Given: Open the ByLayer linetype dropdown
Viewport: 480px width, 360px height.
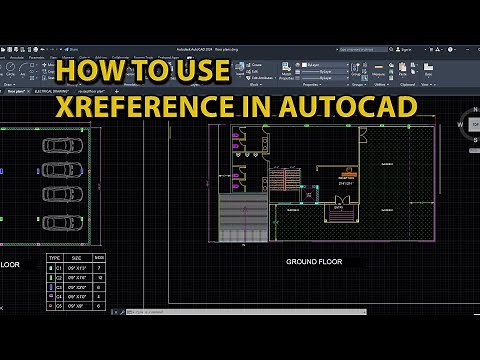Looking at the screenshot, I should click(325, 78).
